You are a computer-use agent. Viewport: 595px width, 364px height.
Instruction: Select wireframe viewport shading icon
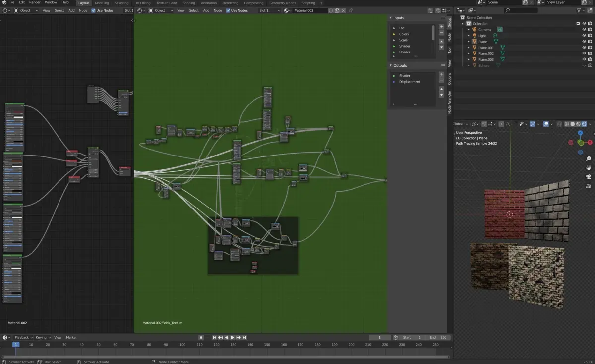pos(566,124)
